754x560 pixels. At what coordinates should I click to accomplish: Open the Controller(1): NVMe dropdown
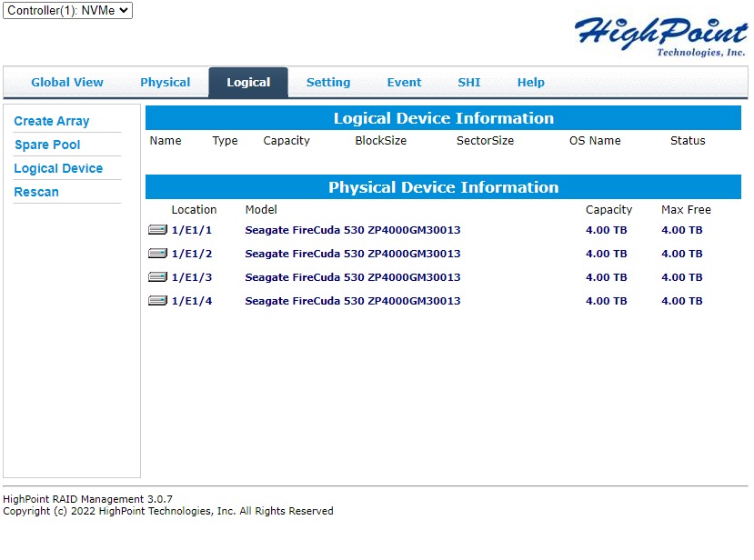(68, 11)
